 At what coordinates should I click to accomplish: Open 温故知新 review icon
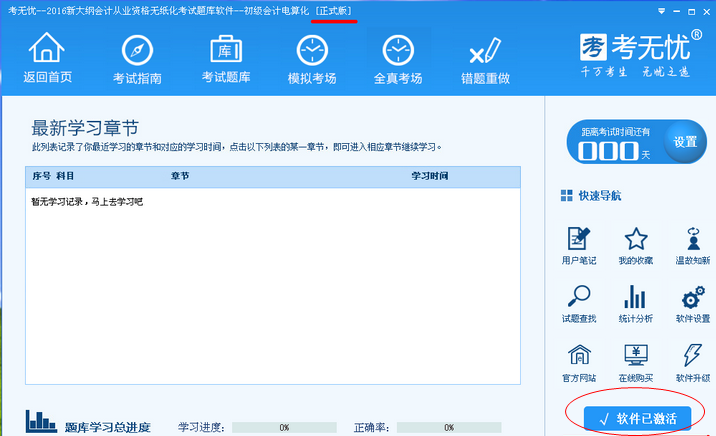(692, 247)
